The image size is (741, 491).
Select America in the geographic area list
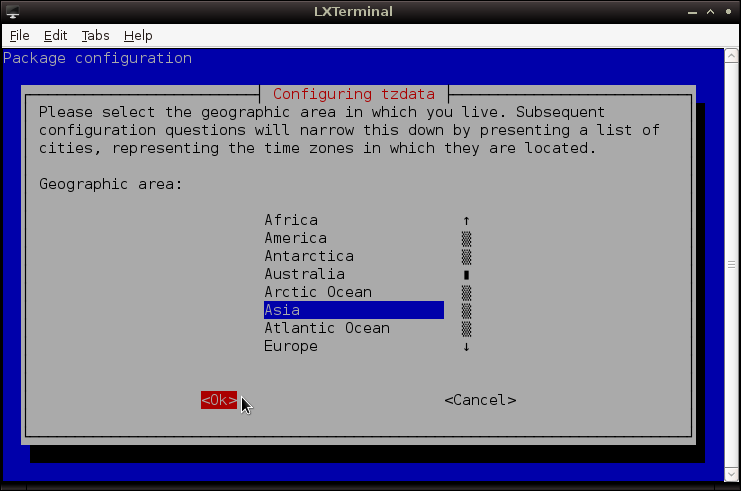(295, 238)
